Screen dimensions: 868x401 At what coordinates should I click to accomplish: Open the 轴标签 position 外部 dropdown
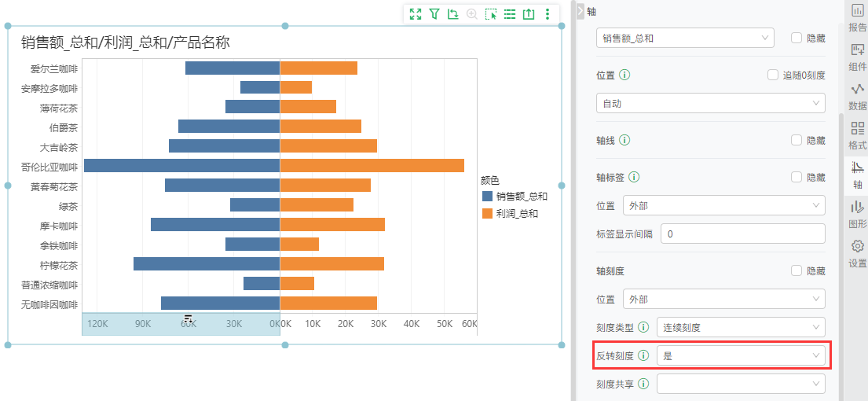coord(724,205)
